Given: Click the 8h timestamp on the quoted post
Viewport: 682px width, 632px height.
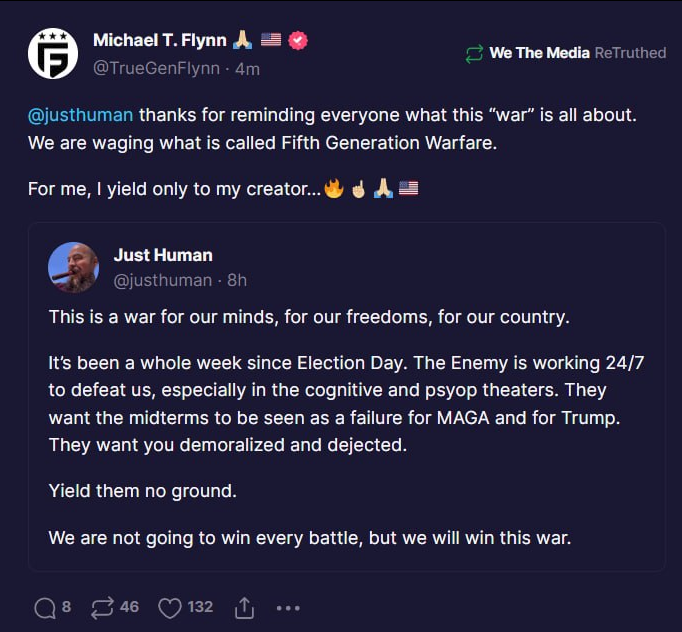Looking at the screenshot, I should click(x=237, y=280).
